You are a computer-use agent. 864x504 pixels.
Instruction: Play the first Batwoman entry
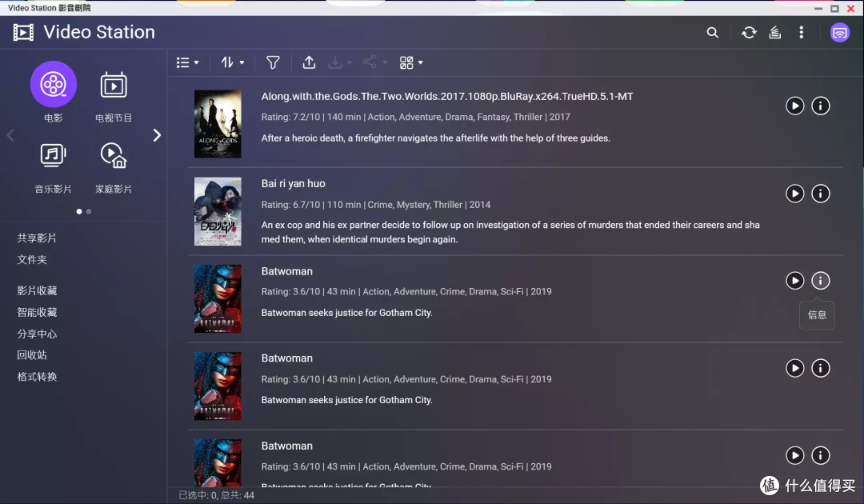[x=794, y=281]
